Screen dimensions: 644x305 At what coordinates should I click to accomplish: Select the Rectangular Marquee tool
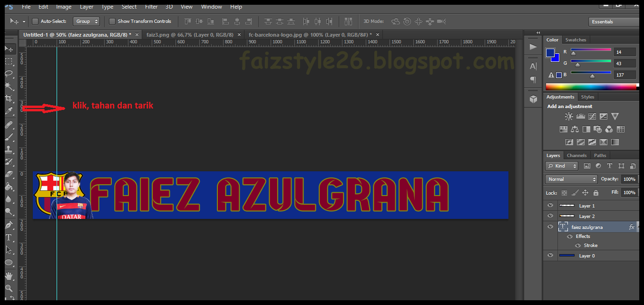coord(9,61)
